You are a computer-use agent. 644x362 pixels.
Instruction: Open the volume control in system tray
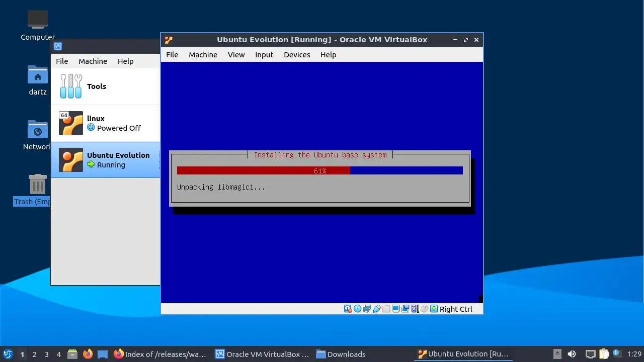click(572, 354)
